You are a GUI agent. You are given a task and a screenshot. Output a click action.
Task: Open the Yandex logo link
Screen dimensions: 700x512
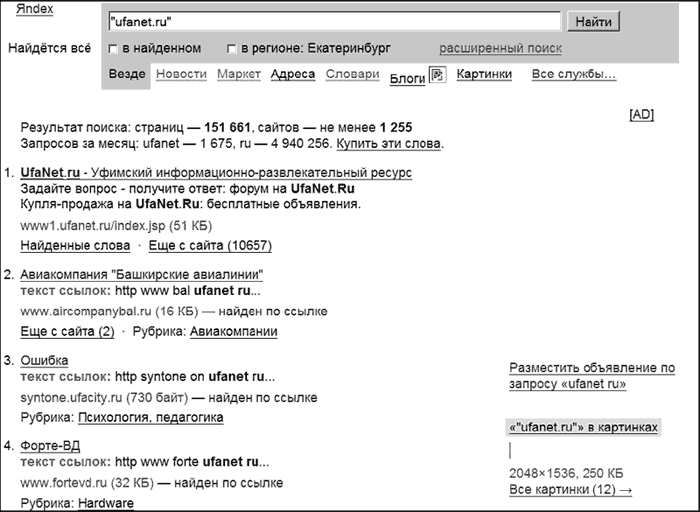(34, 9)
